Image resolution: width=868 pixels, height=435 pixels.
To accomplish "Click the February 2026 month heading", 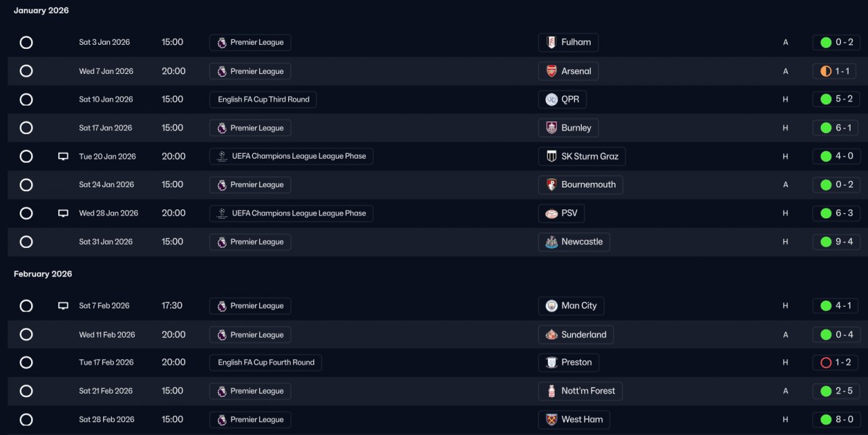I will (43, 274).
